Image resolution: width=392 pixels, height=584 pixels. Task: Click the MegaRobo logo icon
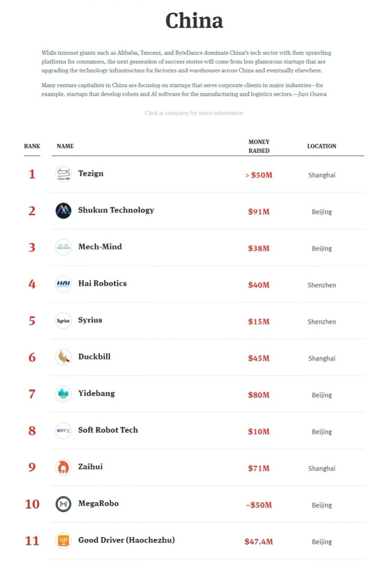(63, 504)
